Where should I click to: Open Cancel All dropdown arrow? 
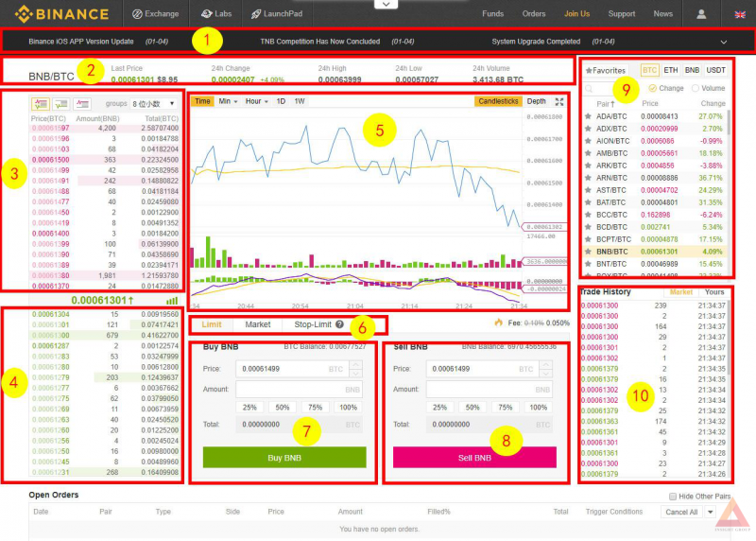[x=711, y=512]
